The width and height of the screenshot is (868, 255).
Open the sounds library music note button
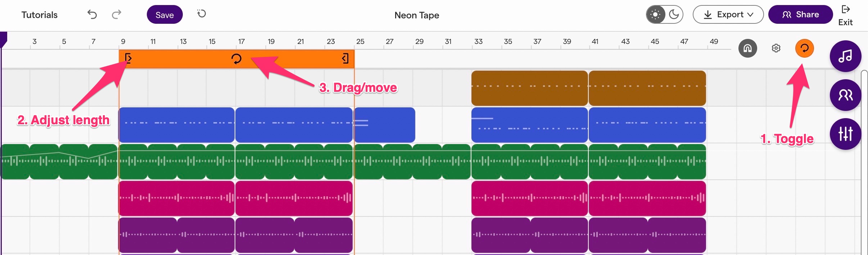coord(845,56)
